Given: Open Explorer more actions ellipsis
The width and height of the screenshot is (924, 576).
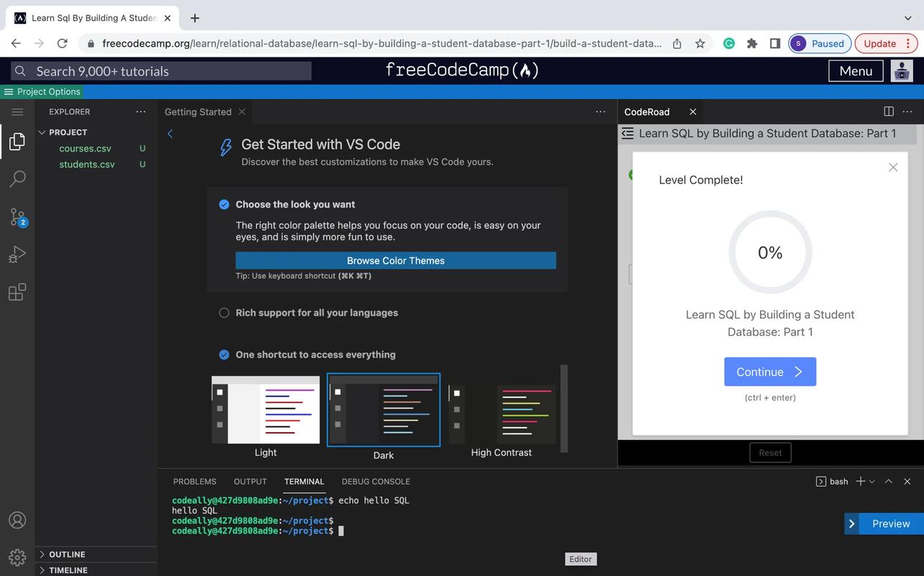Looking at the screenshot, I should pyautogui.click(x=141, y=112).
